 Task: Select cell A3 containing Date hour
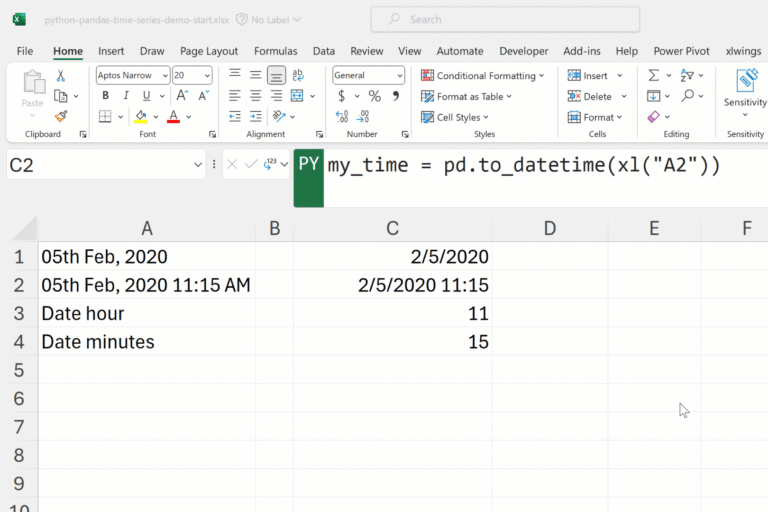click(146, 313)
